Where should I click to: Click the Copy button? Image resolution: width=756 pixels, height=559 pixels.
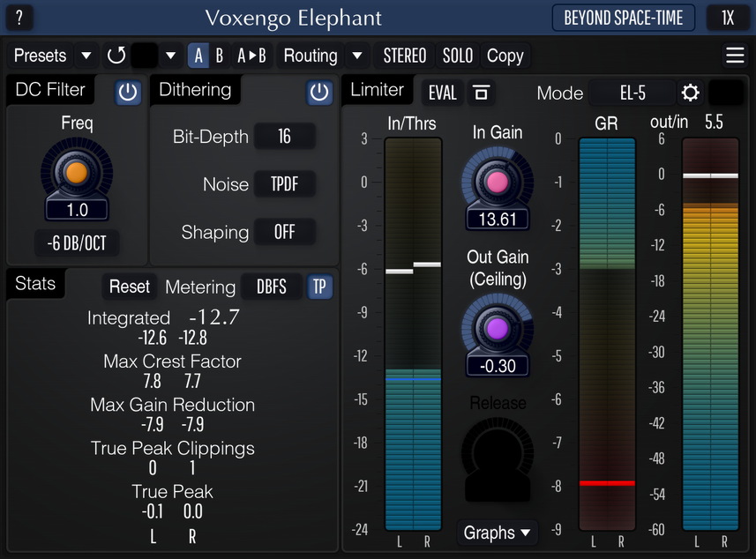(505, 56)
